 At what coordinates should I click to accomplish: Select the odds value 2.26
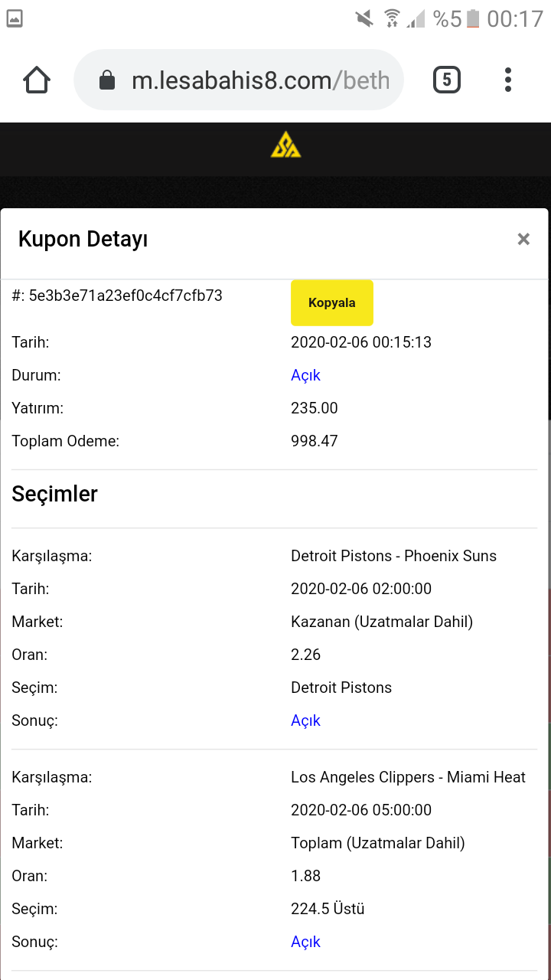point(306,655)
